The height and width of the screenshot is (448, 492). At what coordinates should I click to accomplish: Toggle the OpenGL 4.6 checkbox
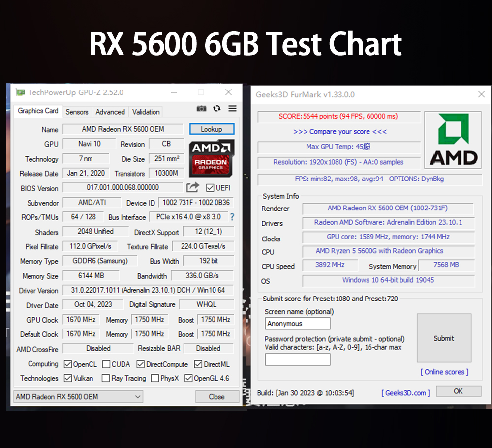[x=188, y=378]
